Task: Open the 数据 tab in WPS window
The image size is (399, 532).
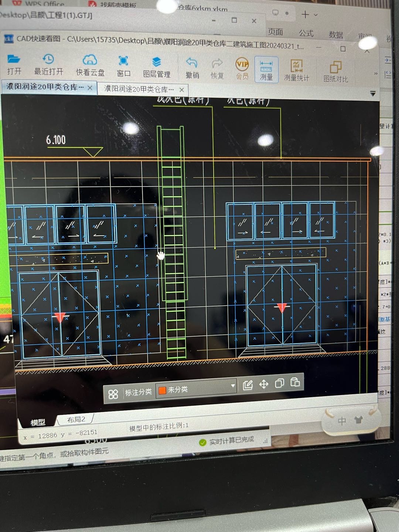Action: [x=336, y=35]
